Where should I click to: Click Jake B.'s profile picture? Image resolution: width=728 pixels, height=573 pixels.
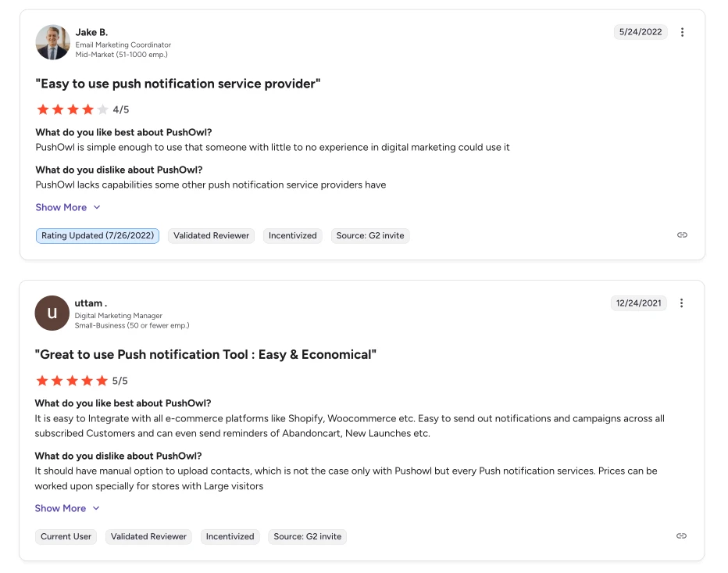[52, 41]
